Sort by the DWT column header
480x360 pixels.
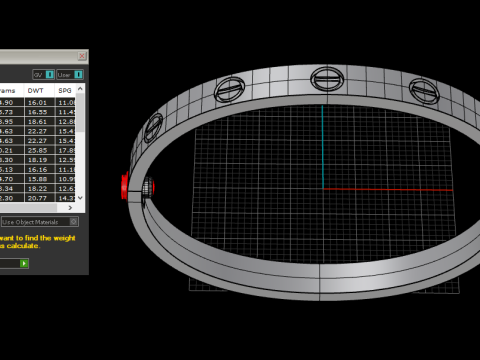[39, 91]
